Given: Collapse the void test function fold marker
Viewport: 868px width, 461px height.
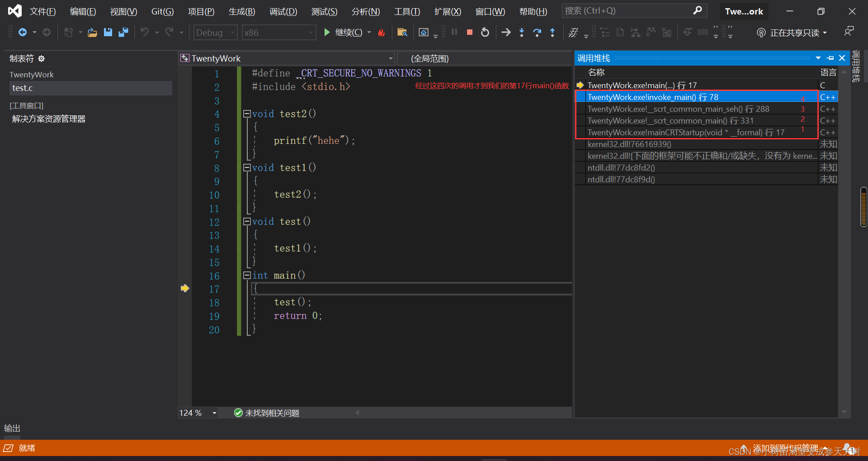Looking at the screenshot, I should 247,221.
